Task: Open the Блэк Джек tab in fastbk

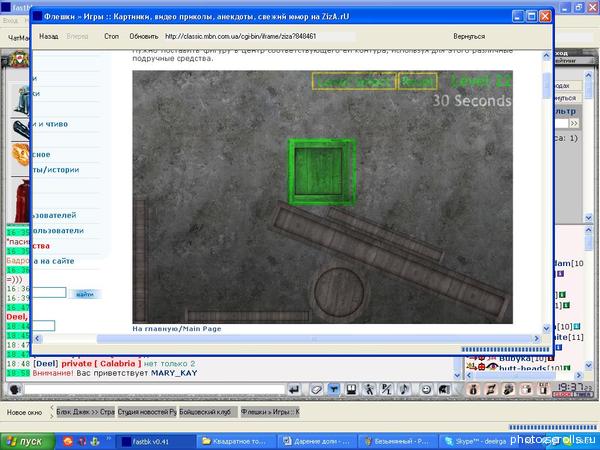Action: click(x=85, y=412)
